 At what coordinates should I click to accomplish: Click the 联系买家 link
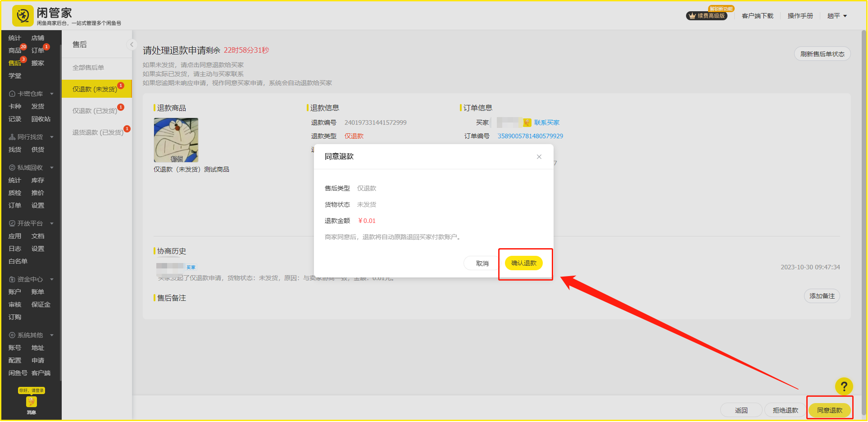pos(546,123)
